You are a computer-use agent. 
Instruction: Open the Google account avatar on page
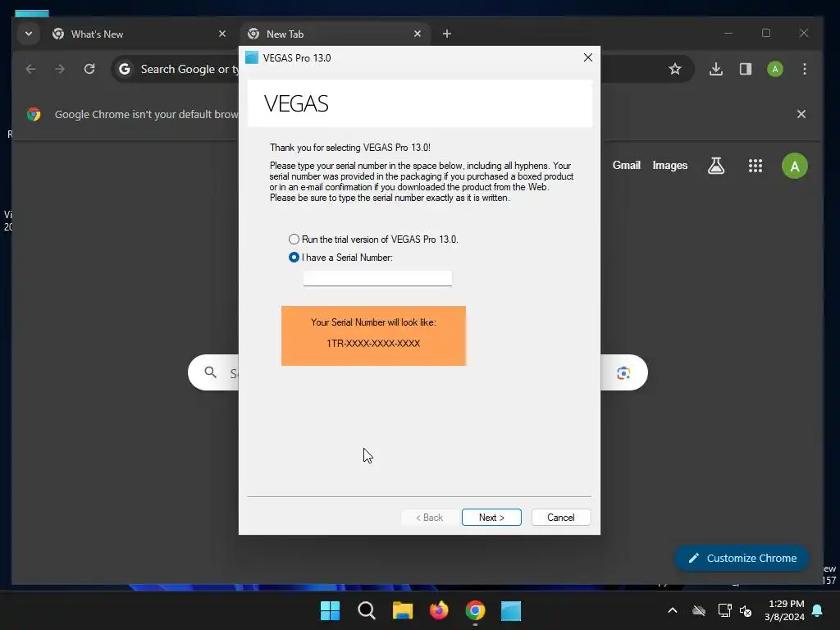coord(794,166)
